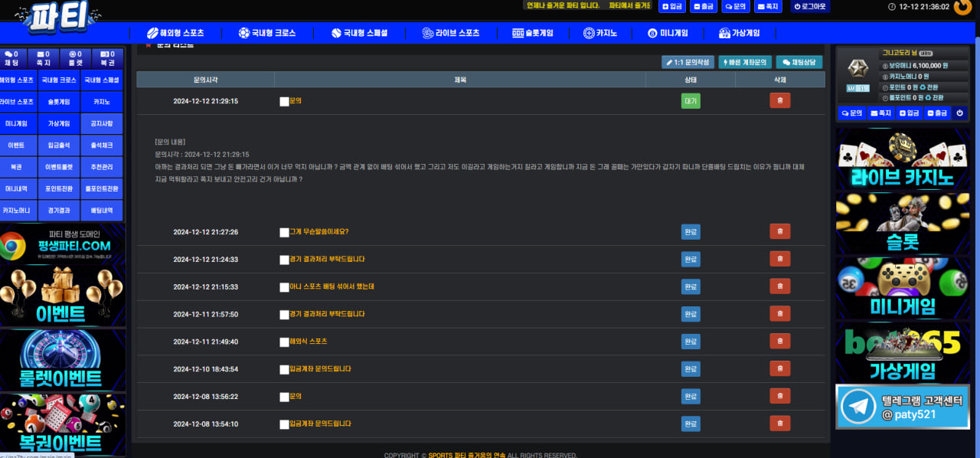Expand the '아니 스포츠 배팅 섞어서 했는데' inquiry

pos(332,286)
